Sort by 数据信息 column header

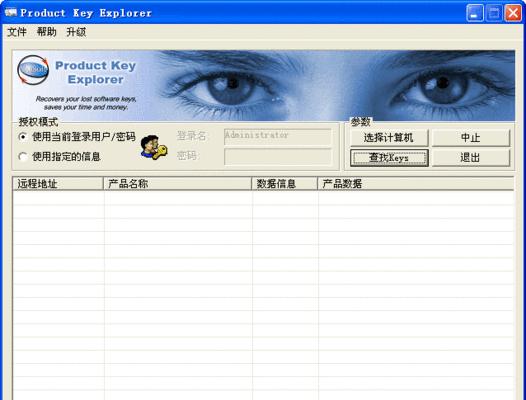[284, 184]
